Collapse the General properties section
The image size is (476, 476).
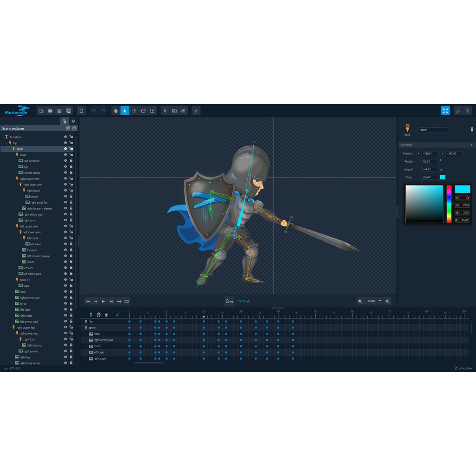click(x=471, y=145)
